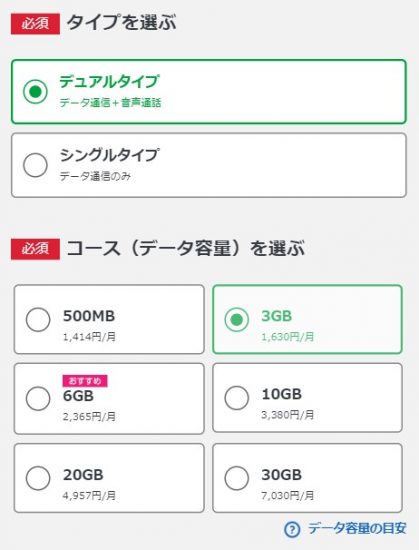The image size is (419, 550).
Task: Click the シングルタイプ title text
Action: pos(109,155)
